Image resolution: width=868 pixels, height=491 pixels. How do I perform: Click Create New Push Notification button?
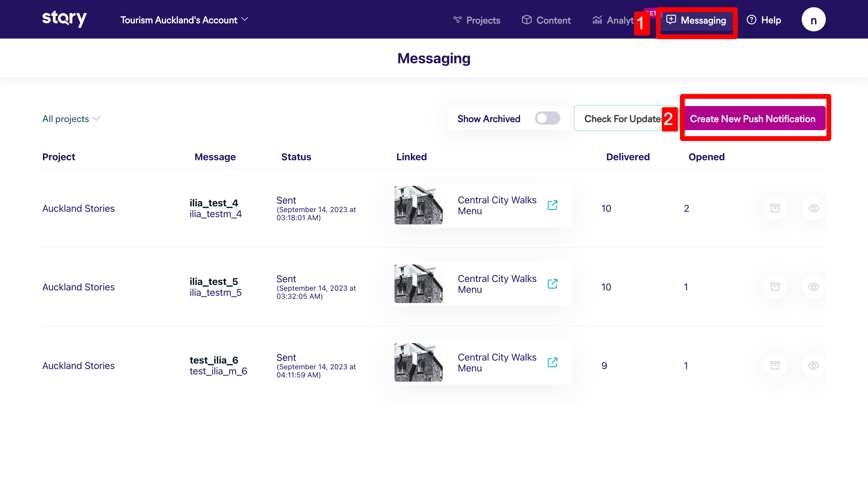pyautogui.click(x=753, y=119)
